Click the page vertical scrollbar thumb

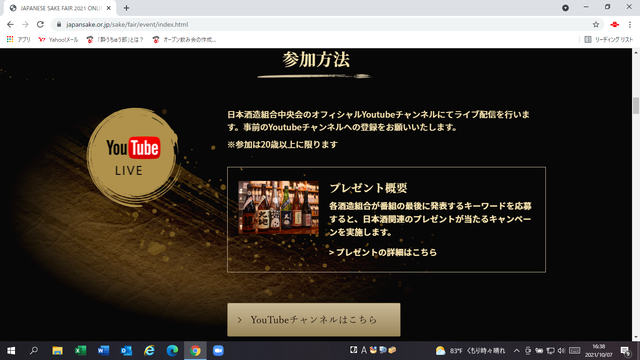pyautogui.click(x=636, y=106)
